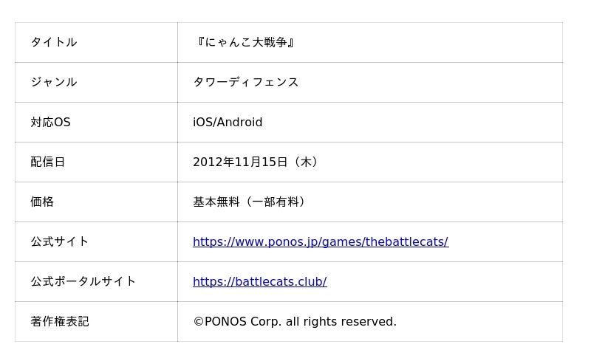This screenshot has width=591, height=364.
Task: Click the 対応OS label cell
Action: tap(97, 122)
